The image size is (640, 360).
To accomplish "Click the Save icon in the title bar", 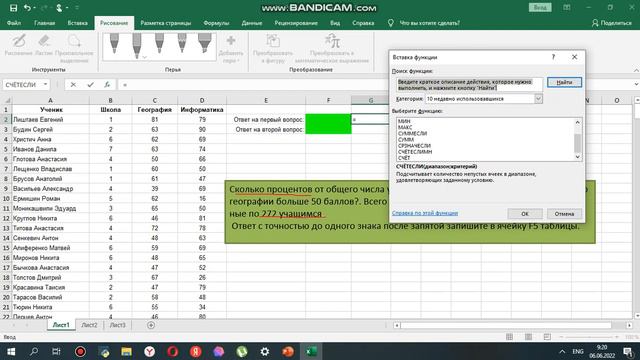I will tap(13, 7).
